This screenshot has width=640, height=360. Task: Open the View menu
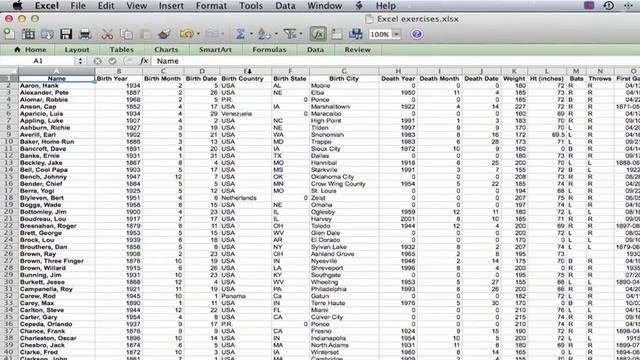(136, 6)
